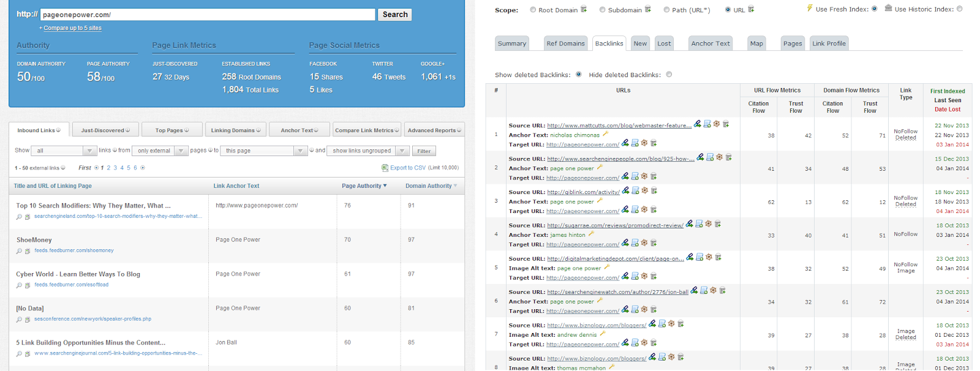Click magnifier icon under Top 10 Search Modifiers
The image size is (980, 371).
point(19,217)
